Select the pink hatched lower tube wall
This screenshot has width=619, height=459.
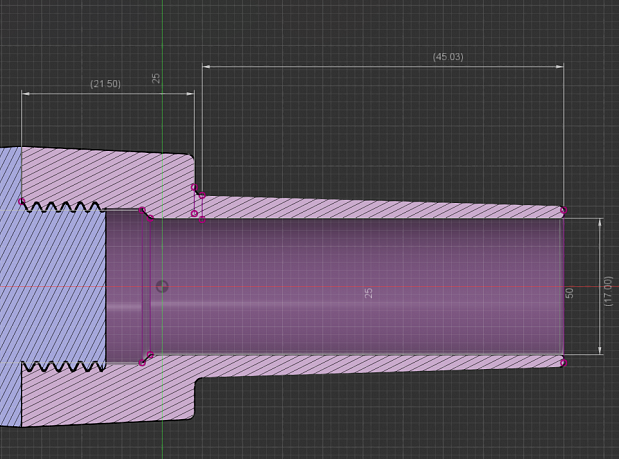pyautogui.click(x=379, y=364)
